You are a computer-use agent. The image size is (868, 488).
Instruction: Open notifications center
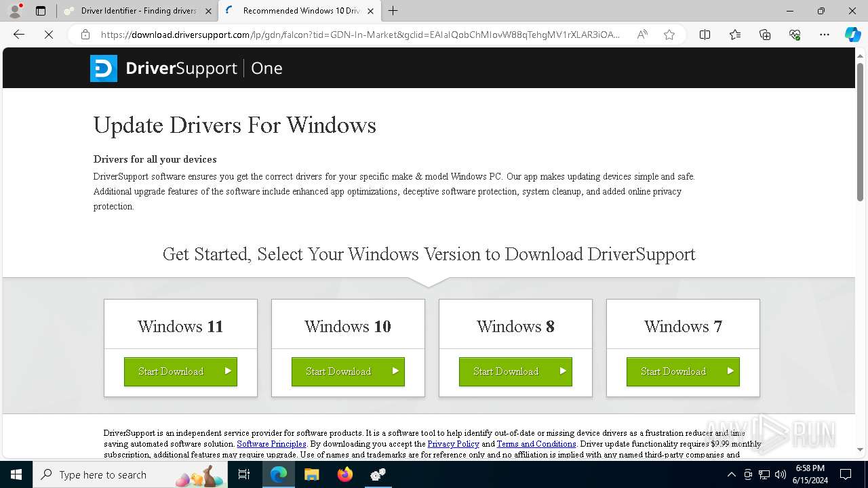846,474
